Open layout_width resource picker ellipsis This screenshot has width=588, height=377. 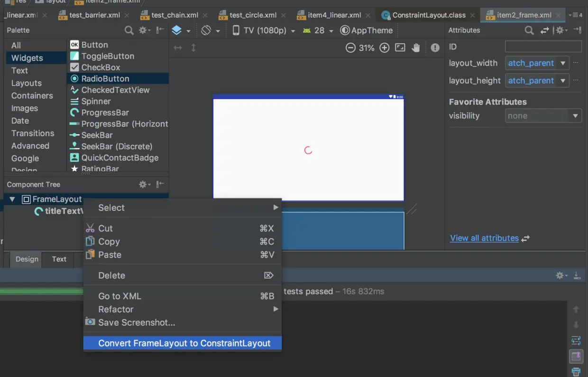click(576, 63)
